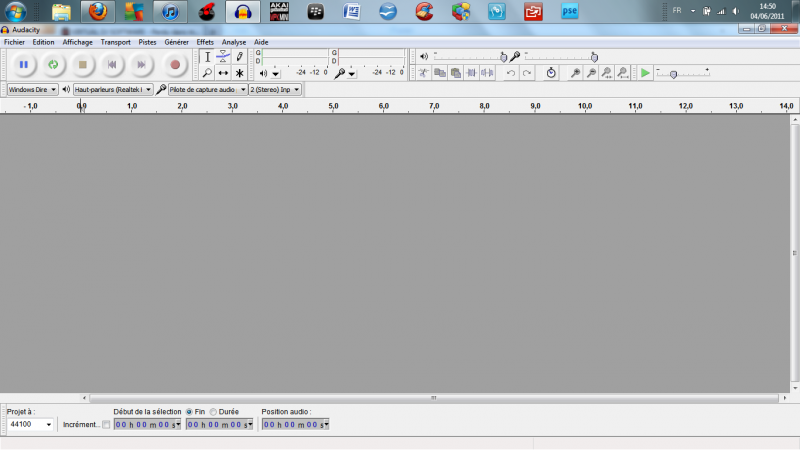Open the Windows DirectSound host dropdown
This screenshot has width=800, height=450.
[32, 89]
